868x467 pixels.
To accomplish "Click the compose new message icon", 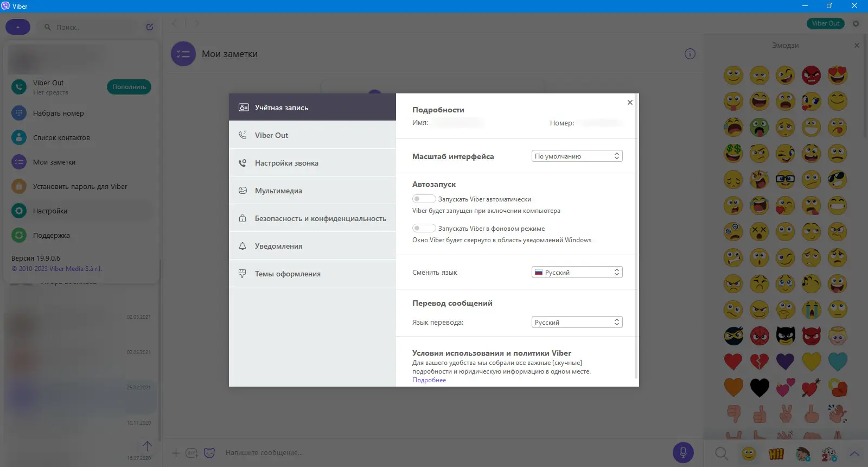I will coord(150,27).
